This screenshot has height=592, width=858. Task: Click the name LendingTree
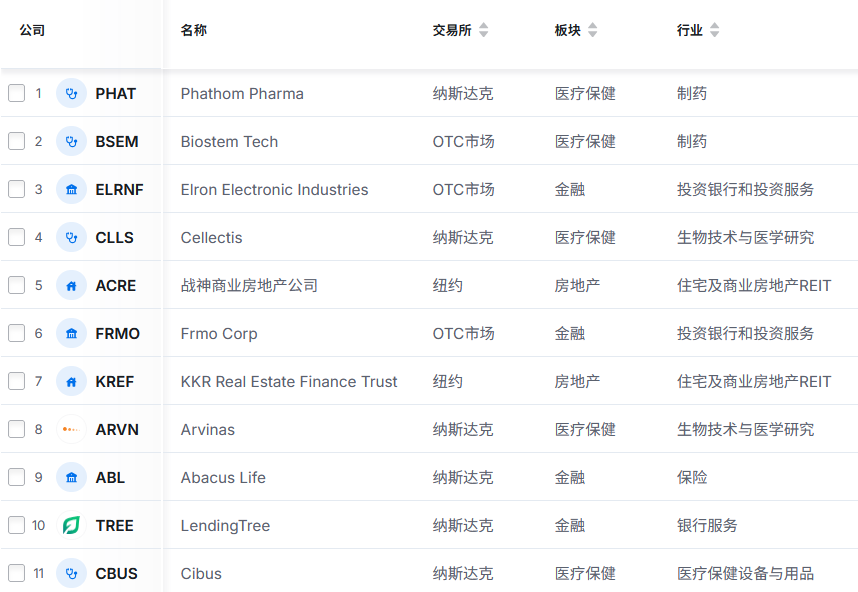225,526
